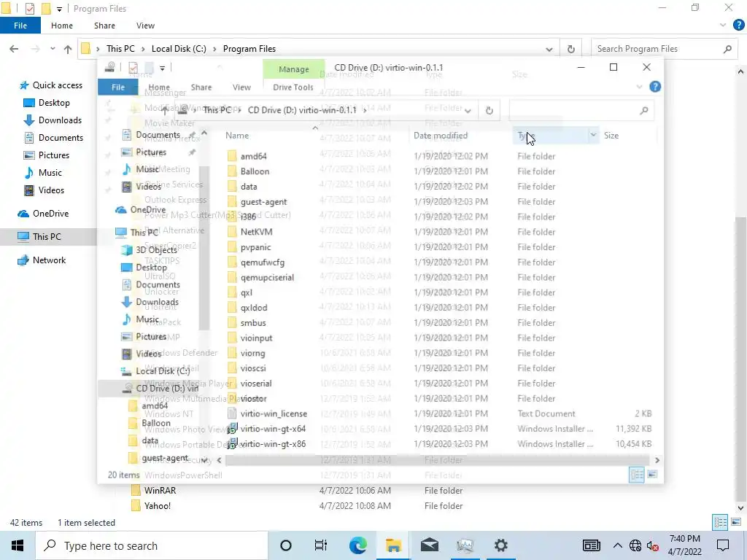Open Quick Access Toolbar dropdown in CD Drive window
Screen dimensions: 747x560
point(162,68)
